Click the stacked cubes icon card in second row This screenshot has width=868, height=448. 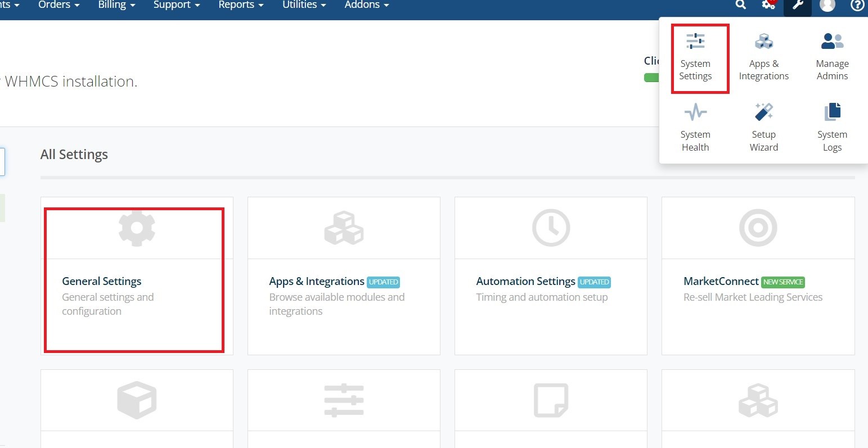tap(758, 400)
